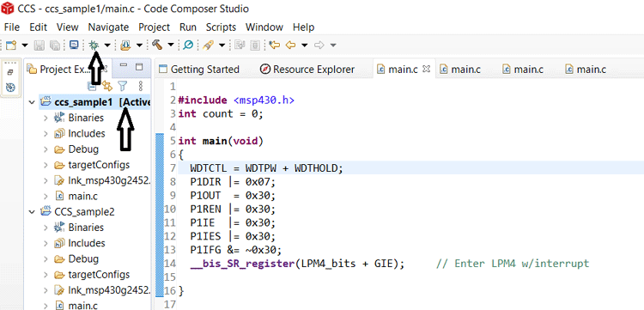
Task: Click the '__bis_SR_register' function call text
Action: pyautogui.click(x=242, y=264)
